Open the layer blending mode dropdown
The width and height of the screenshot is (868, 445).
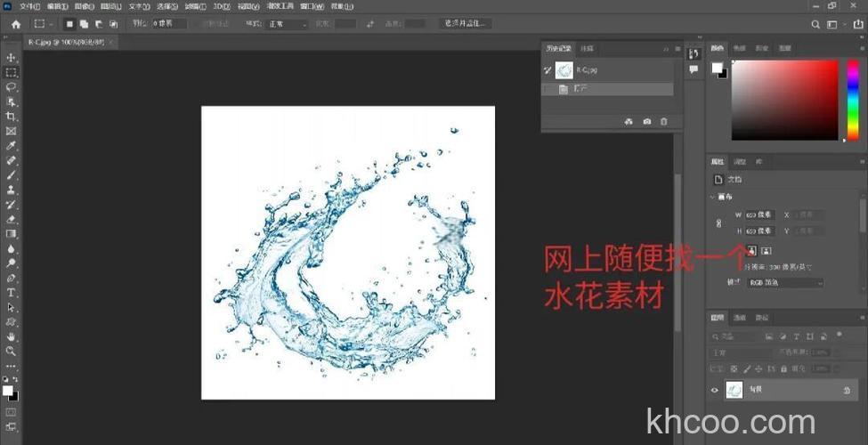coord(740,352)
